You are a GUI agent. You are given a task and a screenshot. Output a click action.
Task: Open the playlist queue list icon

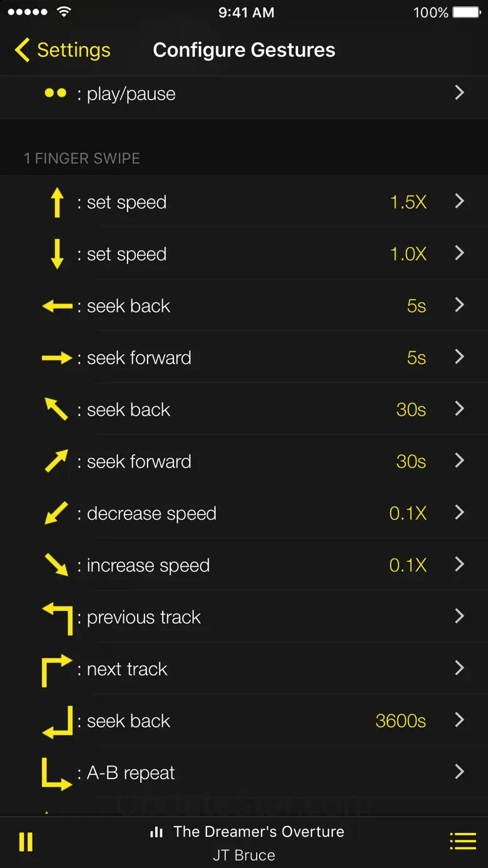tap(462, 842)
